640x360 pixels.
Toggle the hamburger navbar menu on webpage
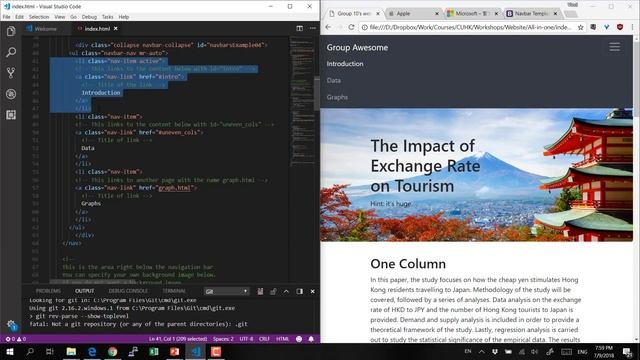pos(614,47)
